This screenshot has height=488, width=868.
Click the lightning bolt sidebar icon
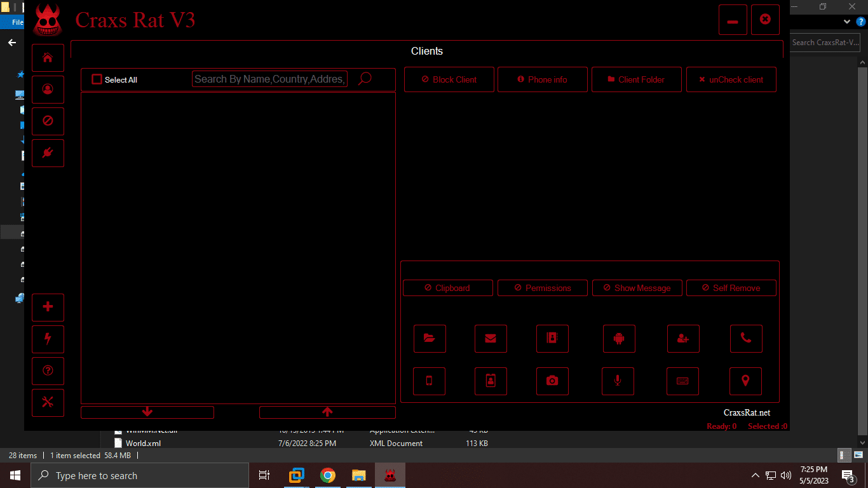[x=48, y=339]
